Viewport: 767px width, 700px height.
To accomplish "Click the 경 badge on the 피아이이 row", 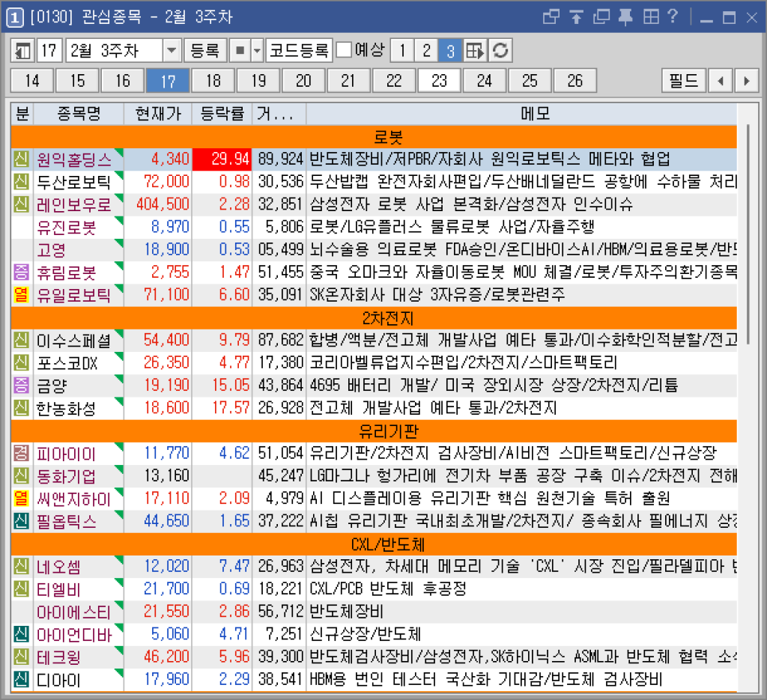I will click(x=21, y=453).
